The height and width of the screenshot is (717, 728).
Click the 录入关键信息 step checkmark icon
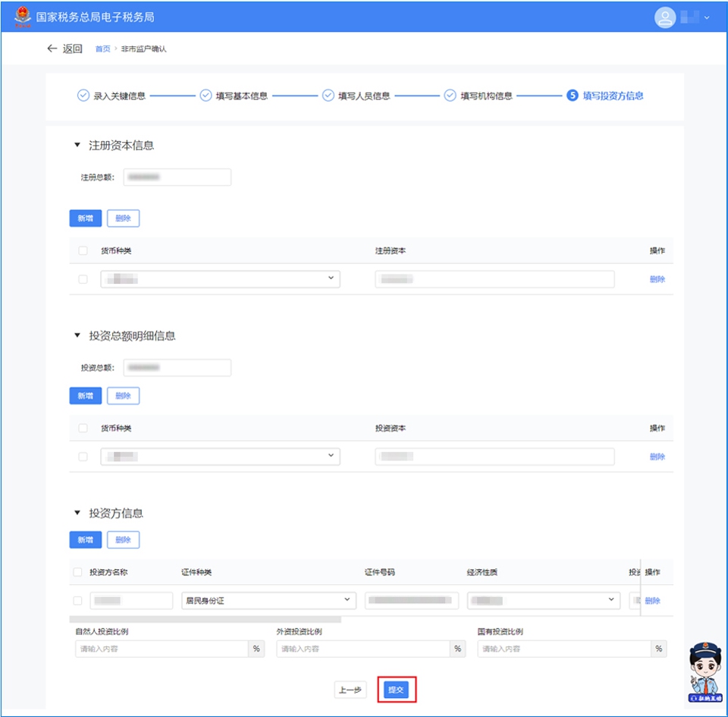tap(83, 96)
